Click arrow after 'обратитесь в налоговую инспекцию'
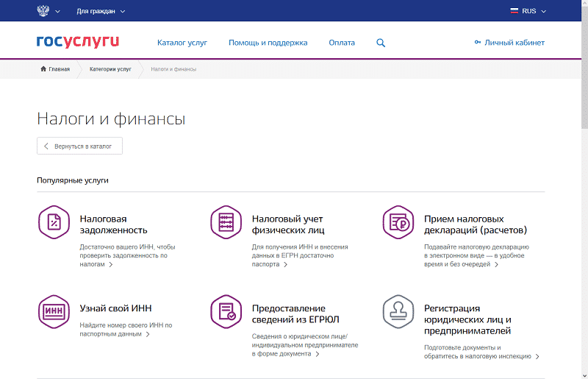 click(x=537, y=356)
